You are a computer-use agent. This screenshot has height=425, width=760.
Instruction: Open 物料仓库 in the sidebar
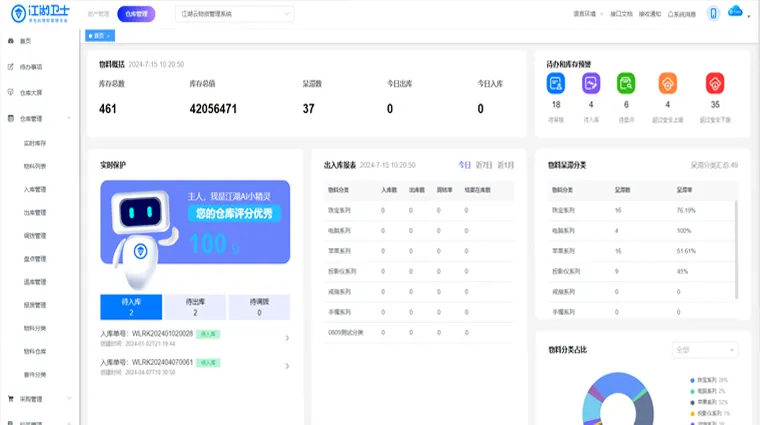(x=35, y=351)
